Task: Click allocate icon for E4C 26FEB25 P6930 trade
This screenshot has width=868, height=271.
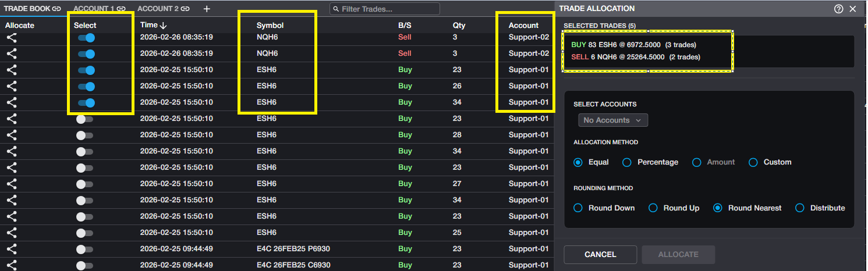Action: coord(12,249)
